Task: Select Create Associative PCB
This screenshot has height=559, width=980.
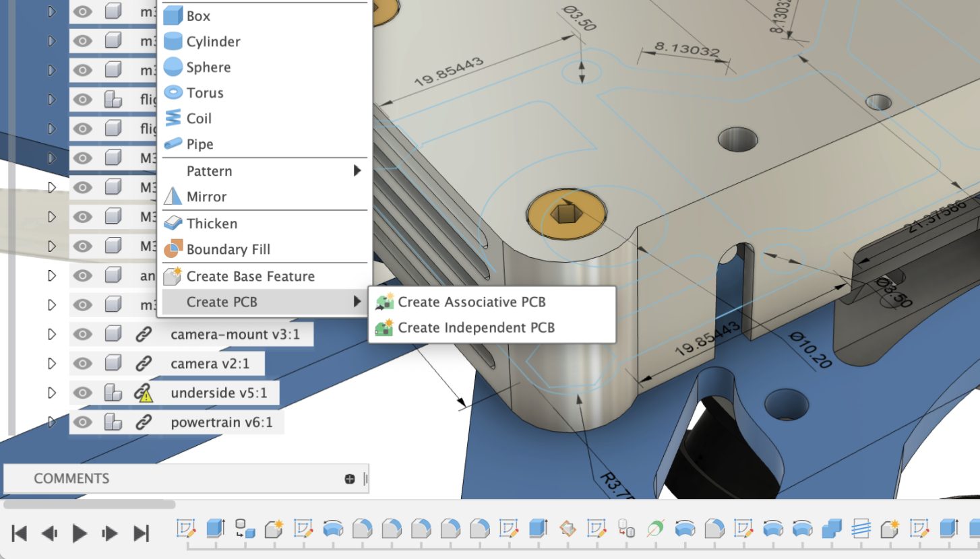Action: click(471, 302)
